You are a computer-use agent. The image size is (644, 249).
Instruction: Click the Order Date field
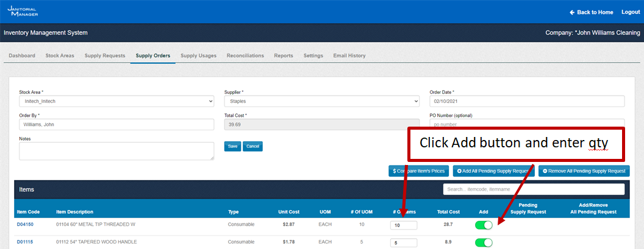(x=527, y=101)
